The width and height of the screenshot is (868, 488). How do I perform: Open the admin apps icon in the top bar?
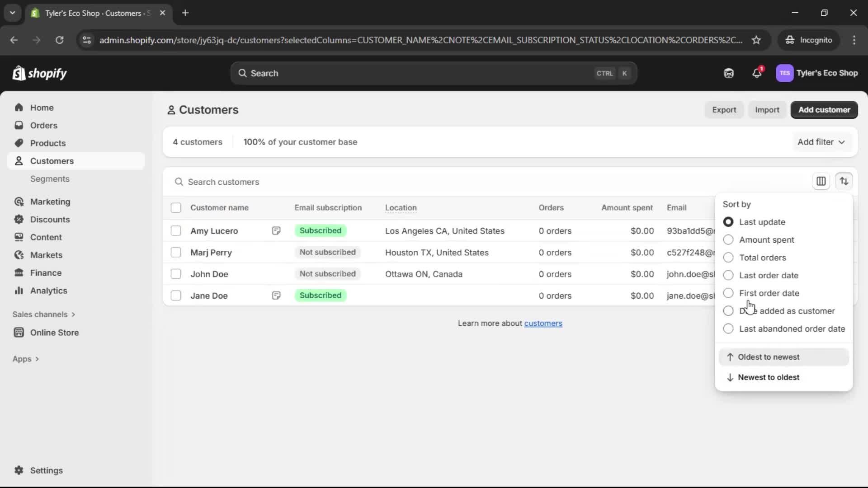point(729,73)
